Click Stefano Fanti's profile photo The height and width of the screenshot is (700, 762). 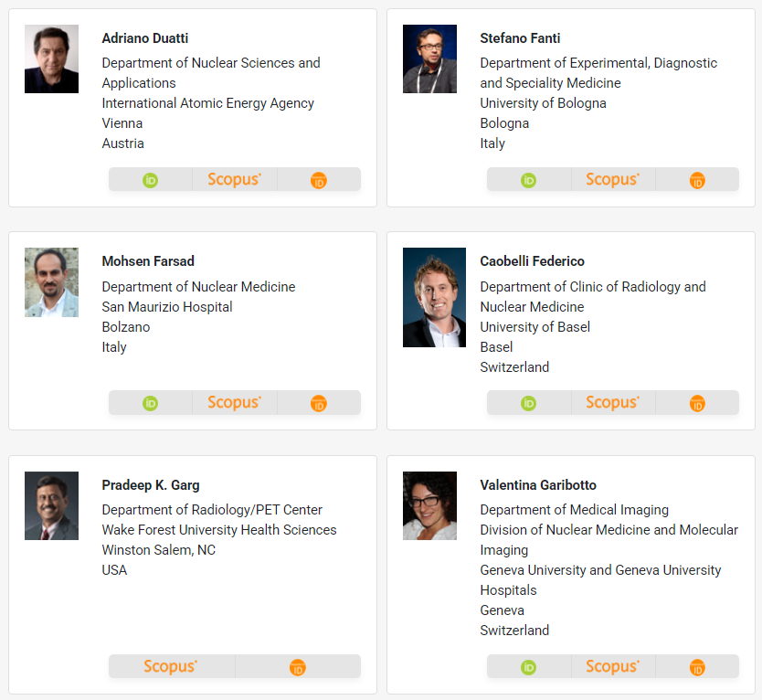pos(429,58)
